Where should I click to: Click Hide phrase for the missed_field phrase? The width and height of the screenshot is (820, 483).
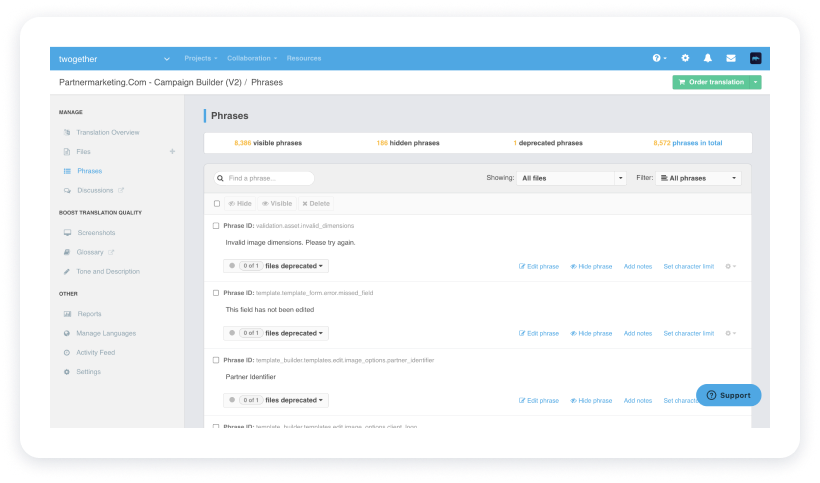pos(591,333)
